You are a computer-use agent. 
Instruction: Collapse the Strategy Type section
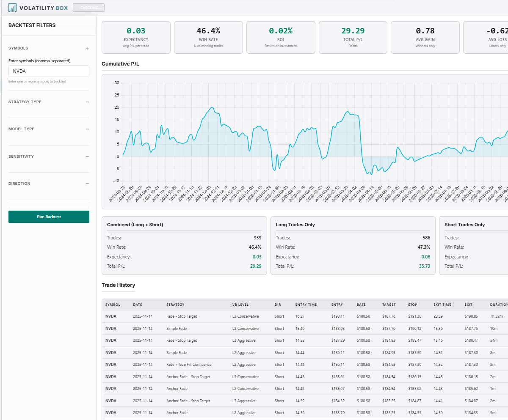(87, 102)
